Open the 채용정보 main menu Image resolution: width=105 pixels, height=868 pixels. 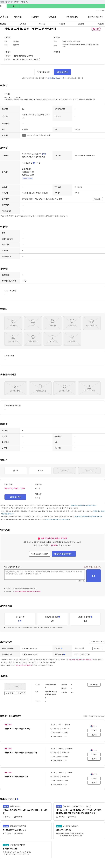click(x=18, y=17)
